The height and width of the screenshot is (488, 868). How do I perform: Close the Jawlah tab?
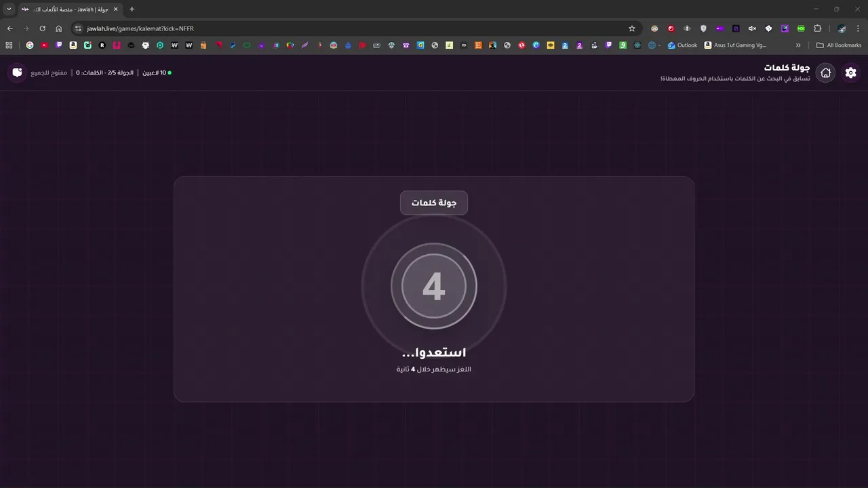tap(115, 9)
